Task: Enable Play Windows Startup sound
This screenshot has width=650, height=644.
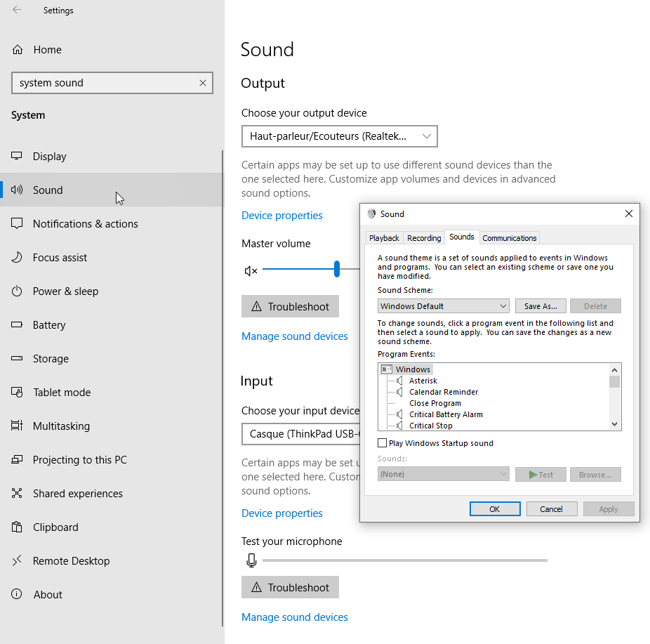Action: pyautogui.click(x=383, y=442)
